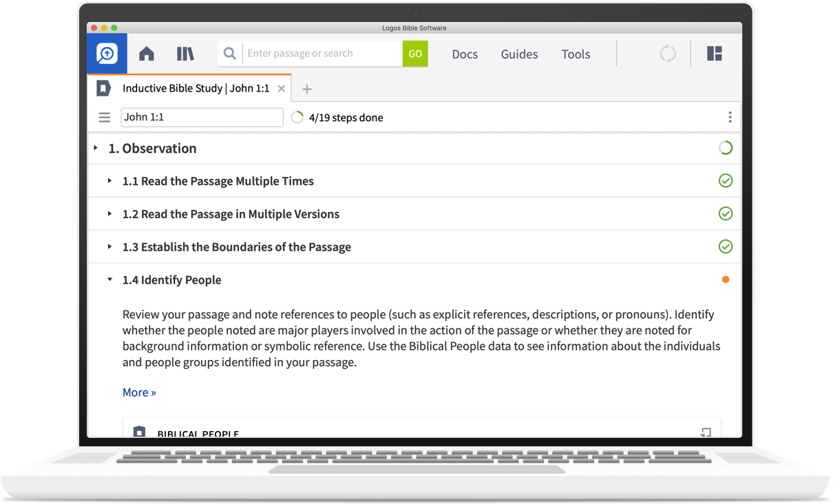Viewport: 833px width, 504px height.
Task: Open the Guides menu
Action: click(519, 54)
